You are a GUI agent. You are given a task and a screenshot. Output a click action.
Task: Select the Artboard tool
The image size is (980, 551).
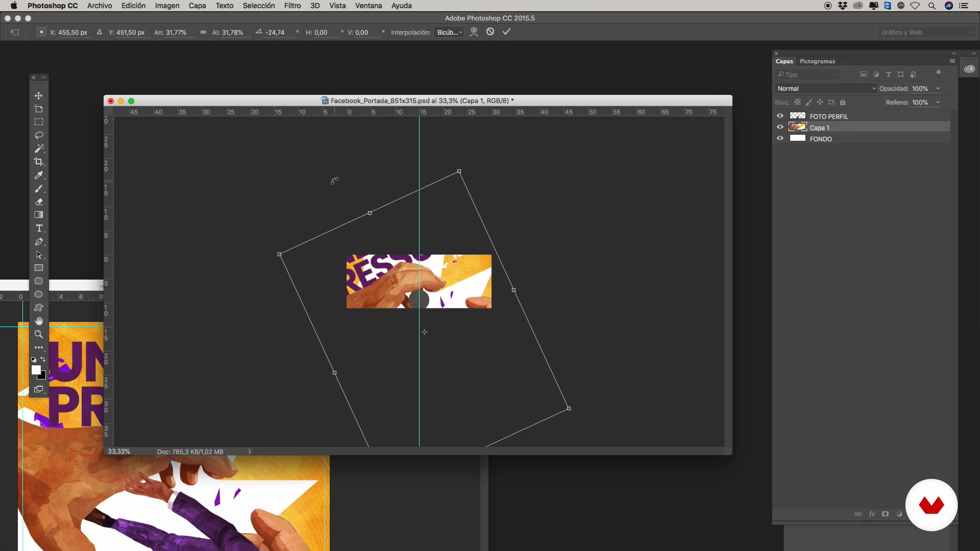coord(38,109)
